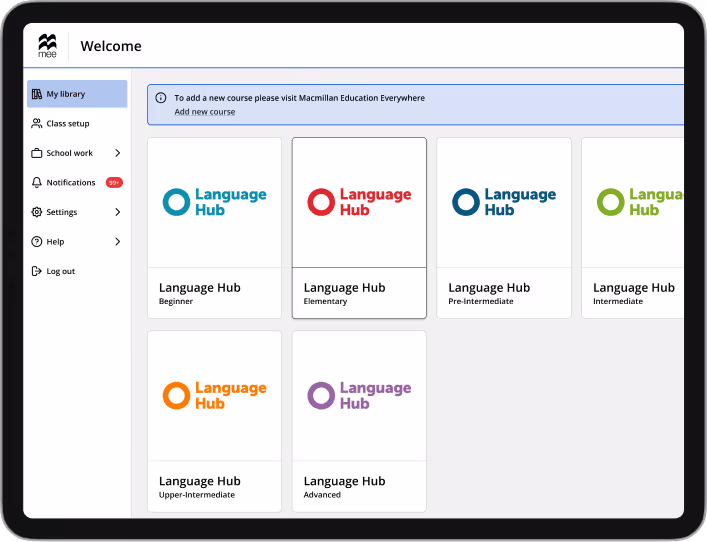Screen dimensions: 707x542
Task: Open the navy Language Hub Pre-Intermediate cover
Action: [x=504, y=202]
